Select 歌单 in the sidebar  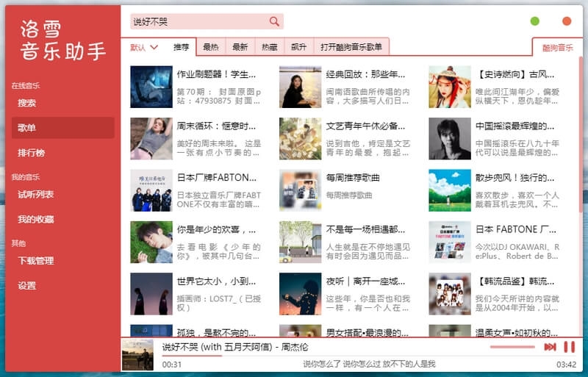62,128
